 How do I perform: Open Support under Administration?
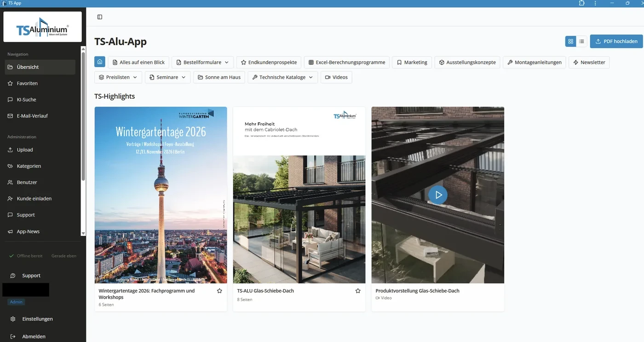(x=40, y=215)
